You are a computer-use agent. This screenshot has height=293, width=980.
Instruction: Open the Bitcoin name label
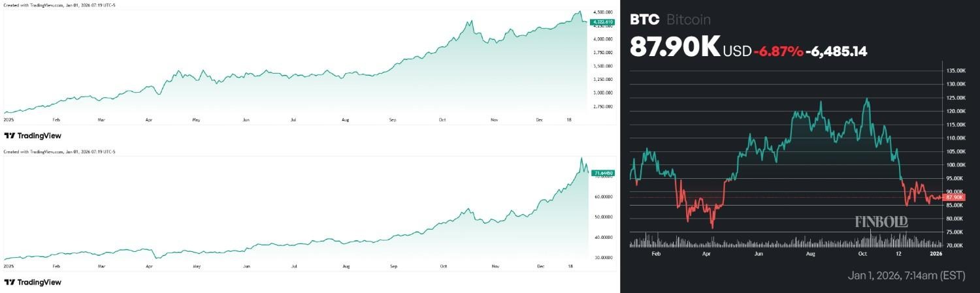[x=689, y=20]
